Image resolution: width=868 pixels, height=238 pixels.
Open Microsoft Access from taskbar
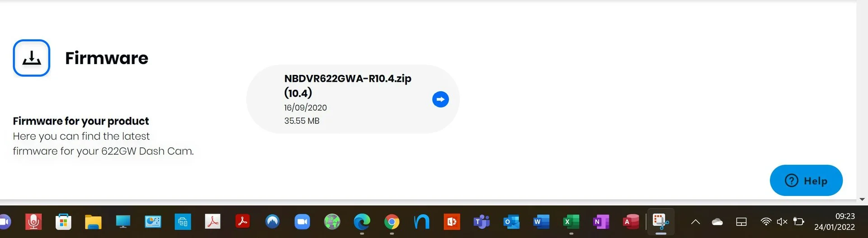pyautogui.click(x=631, y=222)
